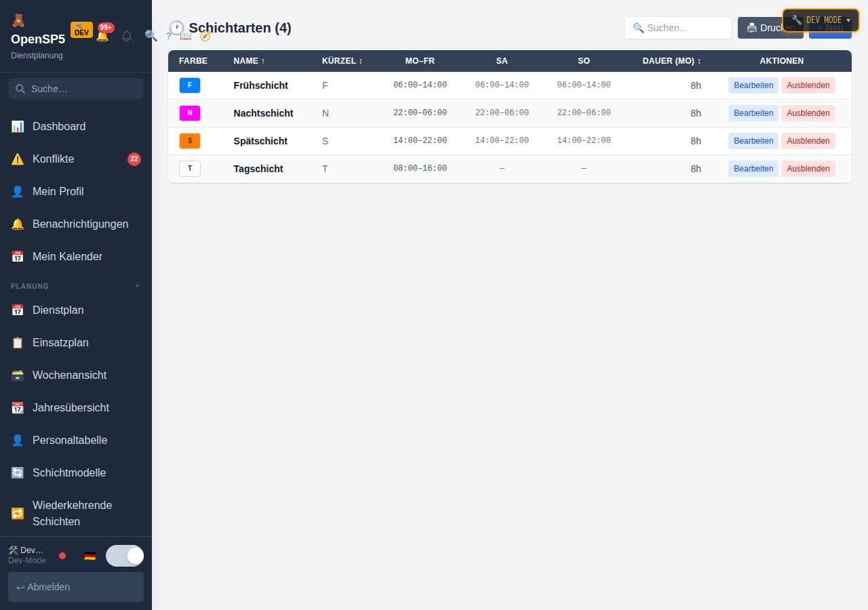Click the question mark help icon
The width and height of the screenshot is (868, 610).
169,35
